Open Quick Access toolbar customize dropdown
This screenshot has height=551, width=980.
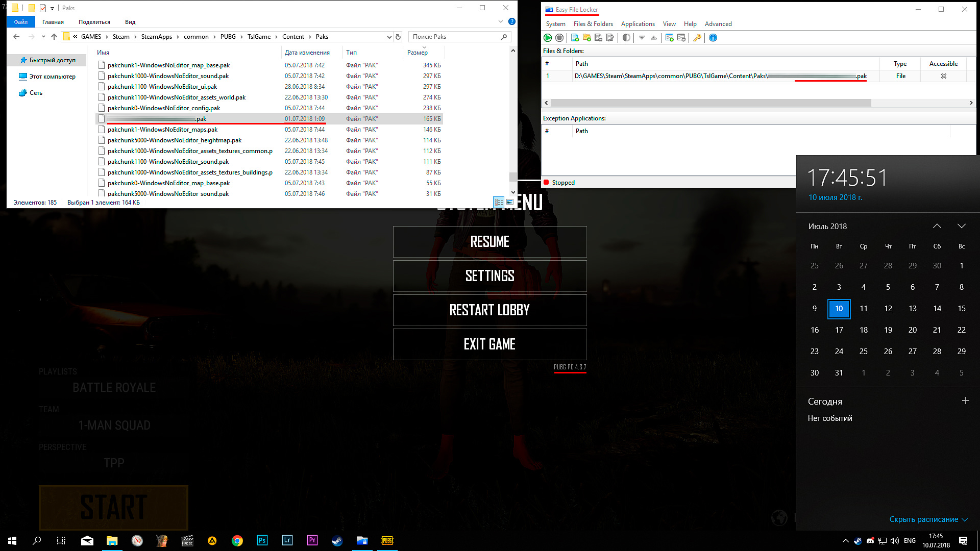tap(52, 8)
